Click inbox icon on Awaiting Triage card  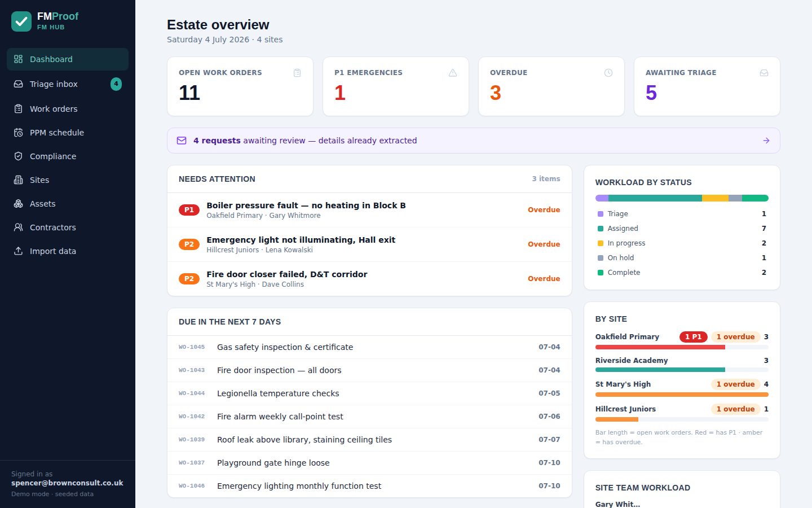[x=764, y=73]
